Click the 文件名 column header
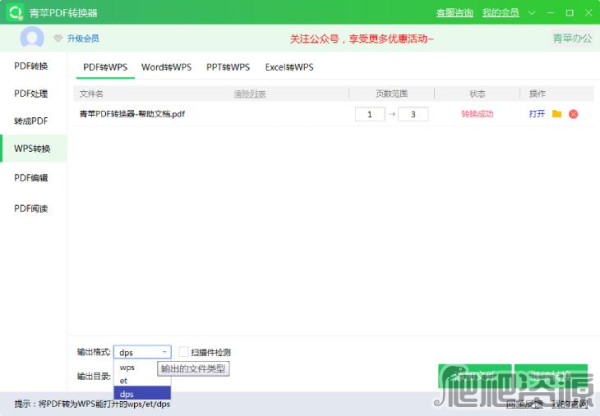This screenshot has height=416, width=600. [91, 94]
